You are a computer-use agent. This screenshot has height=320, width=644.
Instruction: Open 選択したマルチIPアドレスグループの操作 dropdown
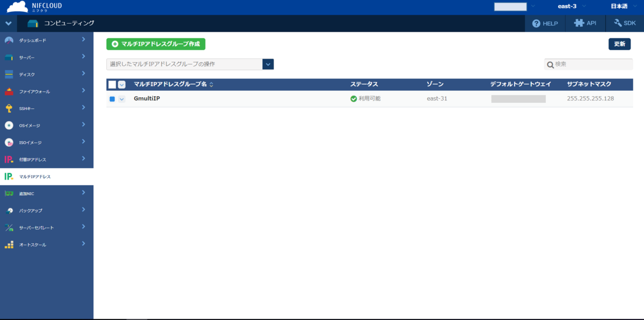(190, 64)
